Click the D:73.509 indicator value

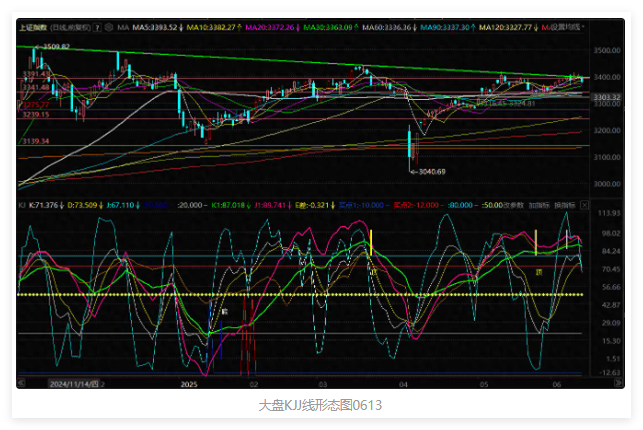[82, 205]
